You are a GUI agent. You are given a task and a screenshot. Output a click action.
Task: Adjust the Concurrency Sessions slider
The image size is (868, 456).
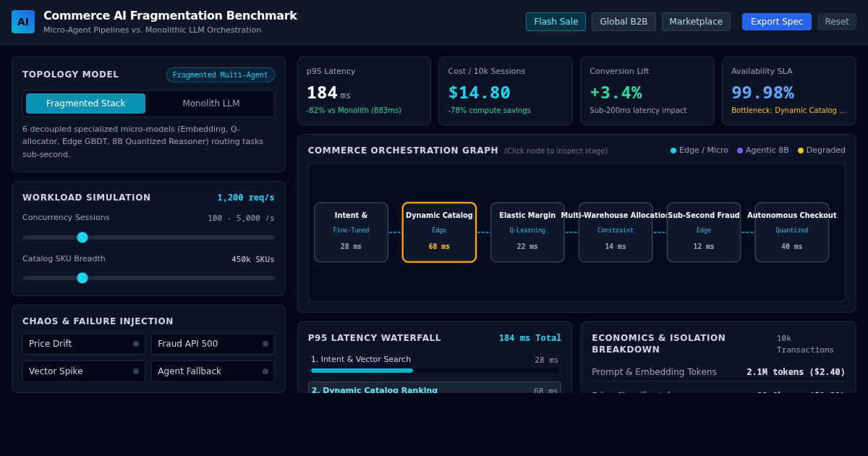point(148,237)
